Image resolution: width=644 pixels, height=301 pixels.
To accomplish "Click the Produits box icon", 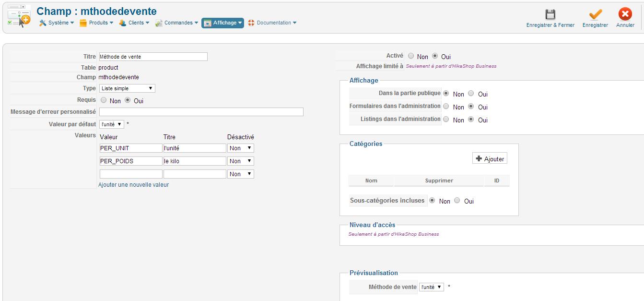I will [x=83, y=23].
